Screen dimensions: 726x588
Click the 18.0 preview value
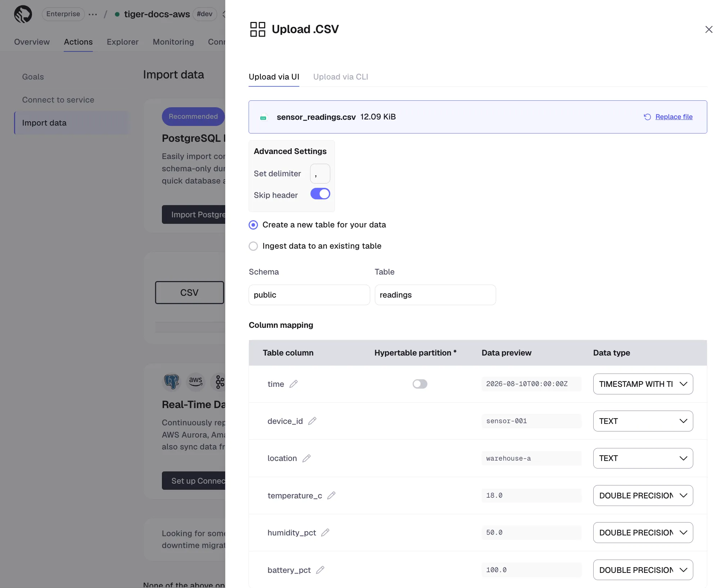(x=531, y=496)
